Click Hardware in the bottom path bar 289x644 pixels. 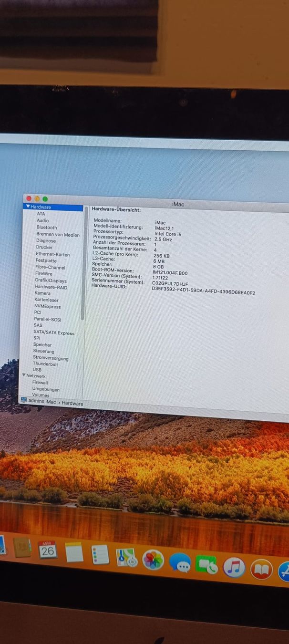click(72, 404)
